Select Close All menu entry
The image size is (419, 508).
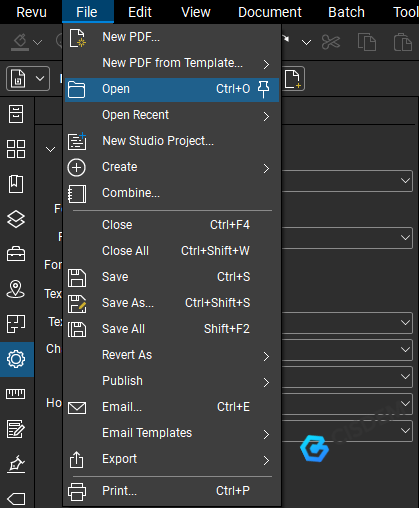pos(172,251)
